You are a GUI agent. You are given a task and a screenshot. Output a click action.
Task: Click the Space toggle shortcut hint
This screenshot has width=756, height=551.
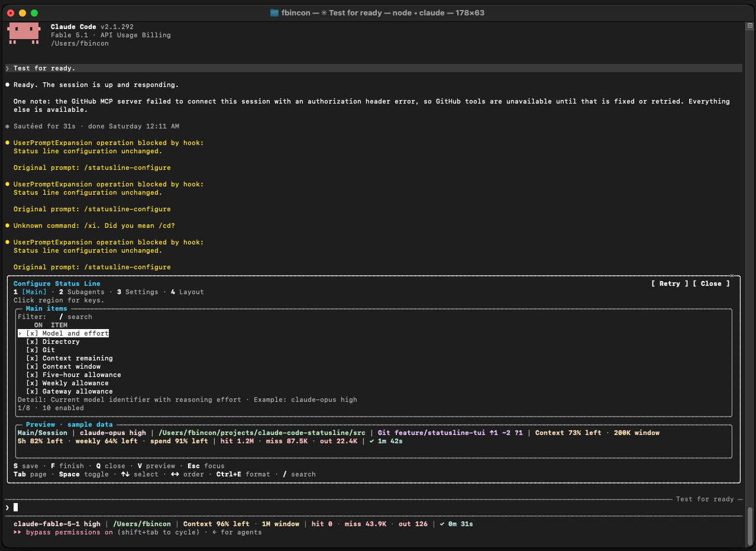coord(84,474)
